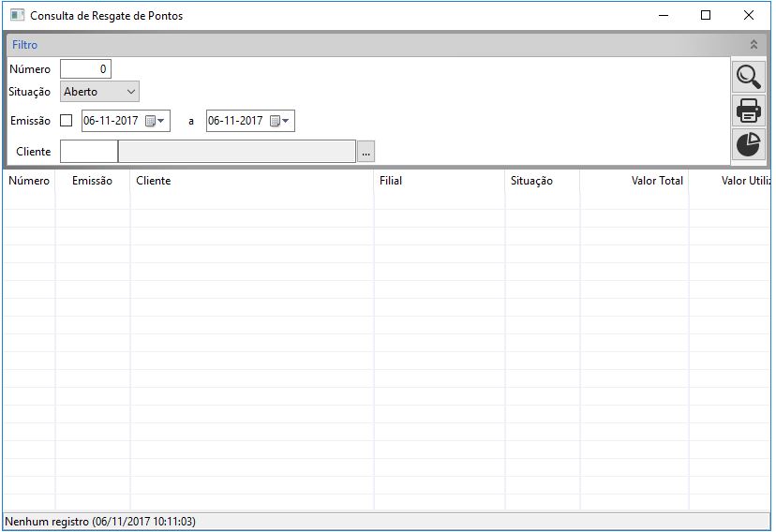This screenshot has width=776, height=532.
Task: Click the Nenhum registro status bar text
Action: coord(100,521)
